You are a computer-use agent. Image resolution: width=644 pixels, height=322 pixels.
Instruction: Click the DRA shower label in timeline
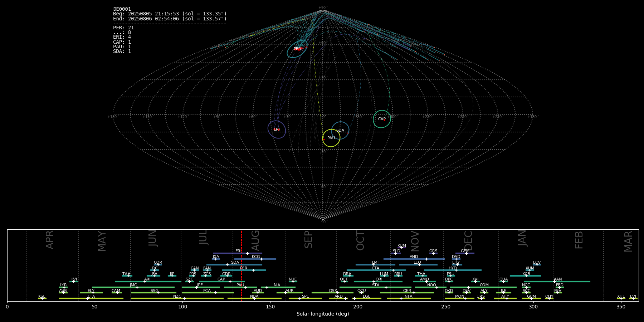coord(347,274)
